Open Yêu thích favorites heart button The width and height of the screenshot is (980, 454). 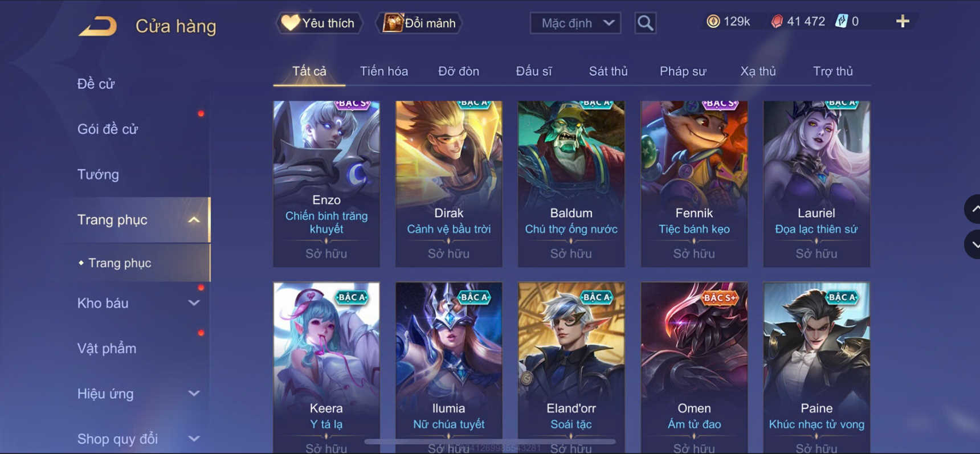point(319,23)
